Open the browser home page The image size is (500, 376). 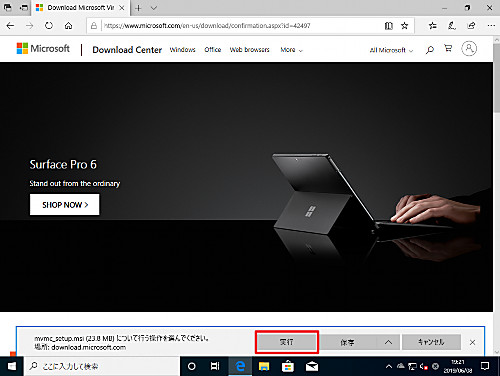coord(68,26)
